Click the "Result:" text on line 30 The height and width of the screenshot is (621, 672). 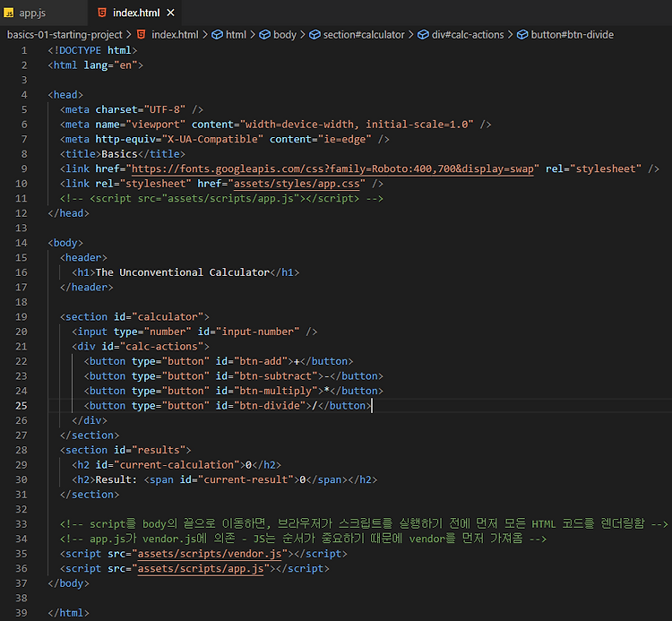pyautogui.click(x=116, y=479)
